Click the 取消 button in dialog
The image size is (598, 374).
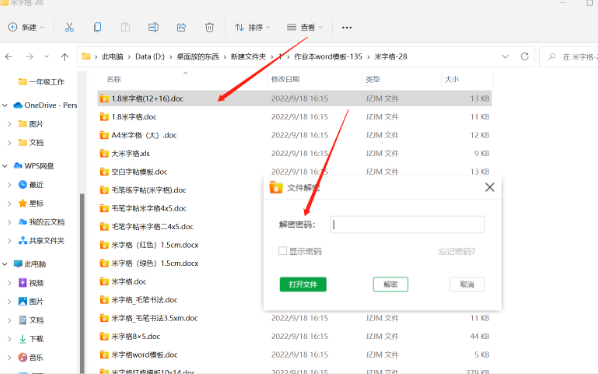467,284
